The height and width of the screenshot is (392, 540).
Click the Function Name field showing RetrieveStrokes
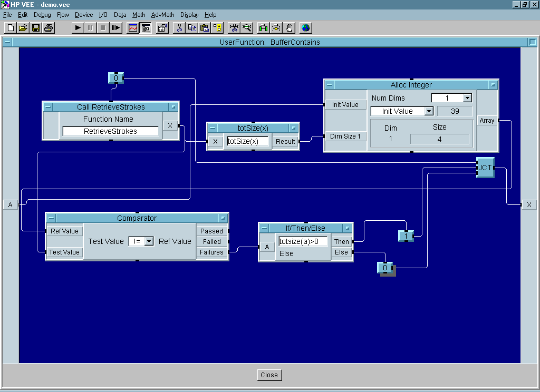point(110,131)
